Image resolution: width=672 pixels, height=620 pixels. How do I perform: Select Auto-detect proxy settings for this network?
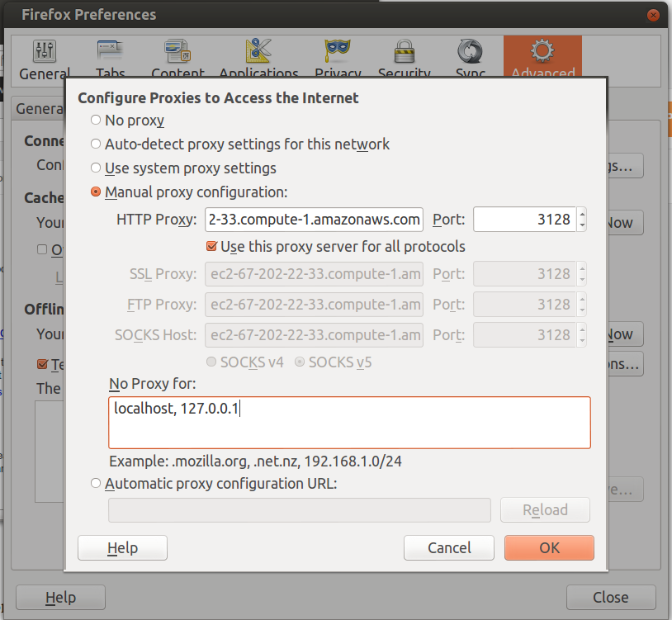pos(96,144)
